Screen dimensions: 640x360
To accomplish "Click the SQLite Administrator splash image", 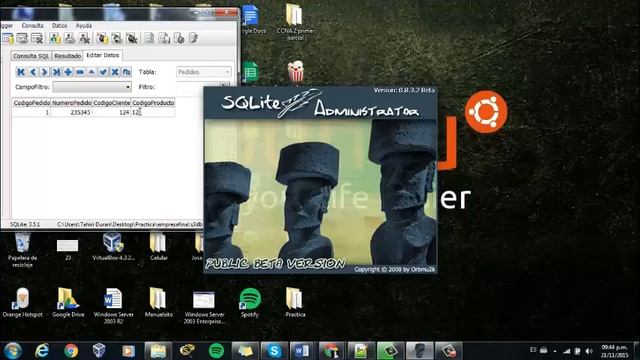I will [x=320, y=180].
